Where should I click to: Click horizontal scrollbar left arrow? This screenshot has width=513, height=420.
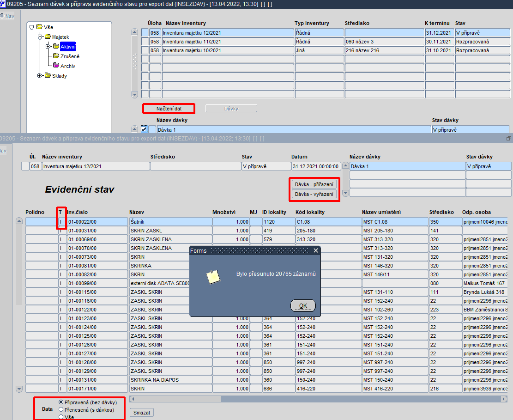point(133,399)
